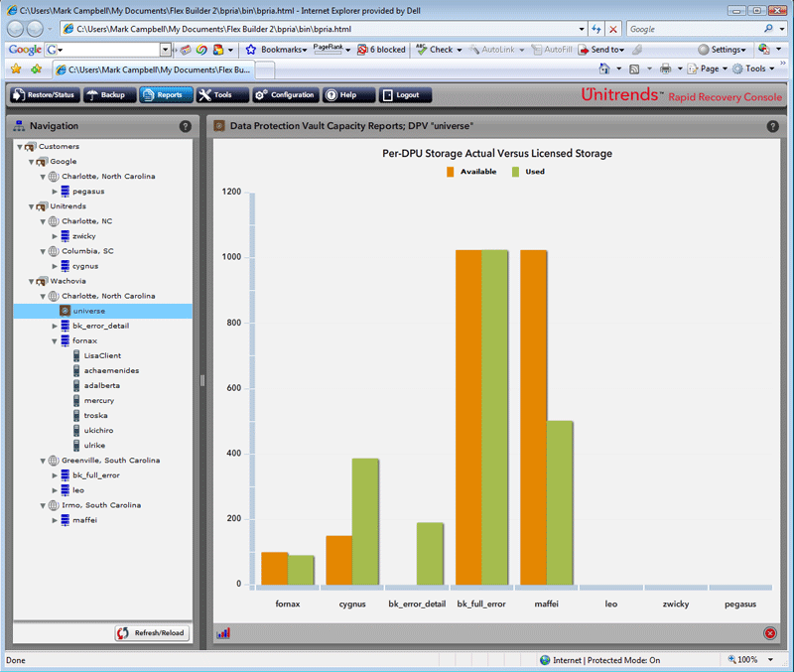Click the orange maffei Available bar
The height and width of the screenshot is (672, 794).
point(533,417)
